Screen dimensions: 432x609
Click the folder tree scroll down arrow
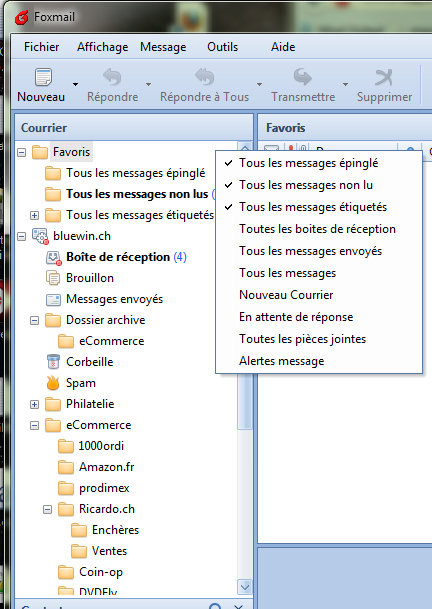pyautogui.click(x=245, y=587)
